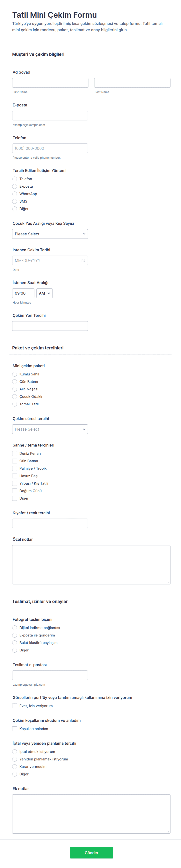Expand the Çekim süresi tercihi dropdown

click(50, 429)
